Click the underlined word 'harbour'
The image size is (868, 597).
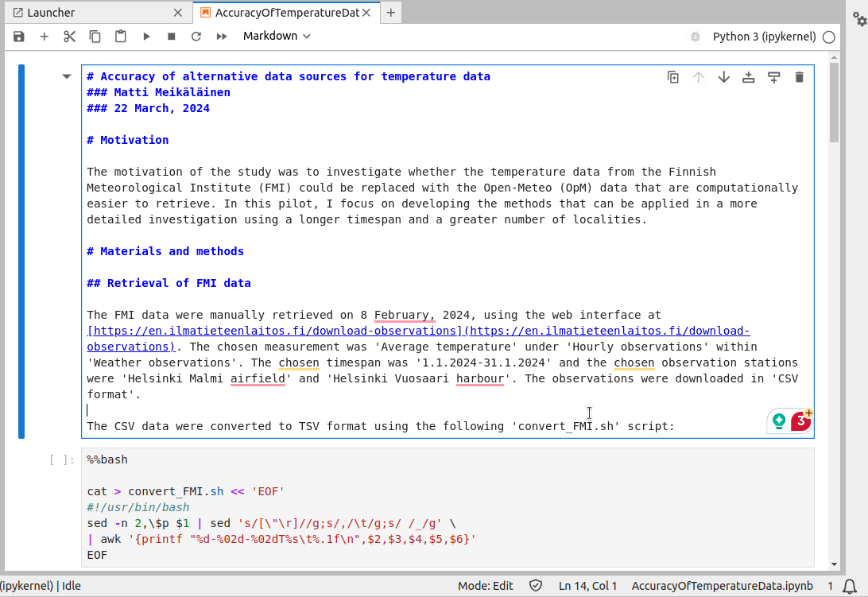[x=480, y=379]
